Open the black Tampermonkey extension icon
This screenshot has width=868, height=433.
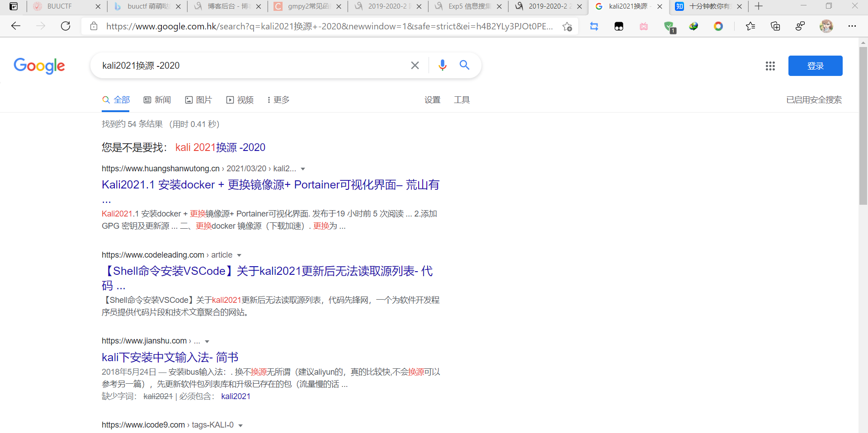pyautogui.click(x=619, y=26)
